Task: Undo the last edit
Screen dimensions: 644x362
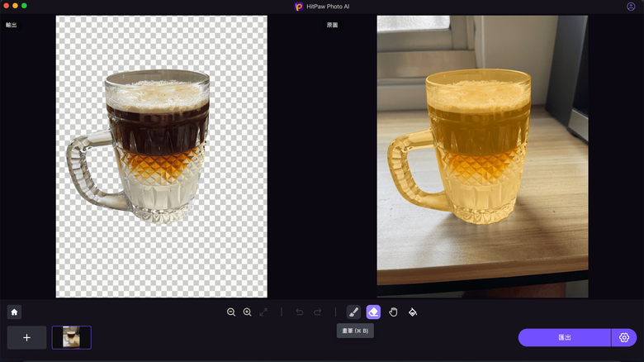Action: pyautogui.click(x=300, y=312)
